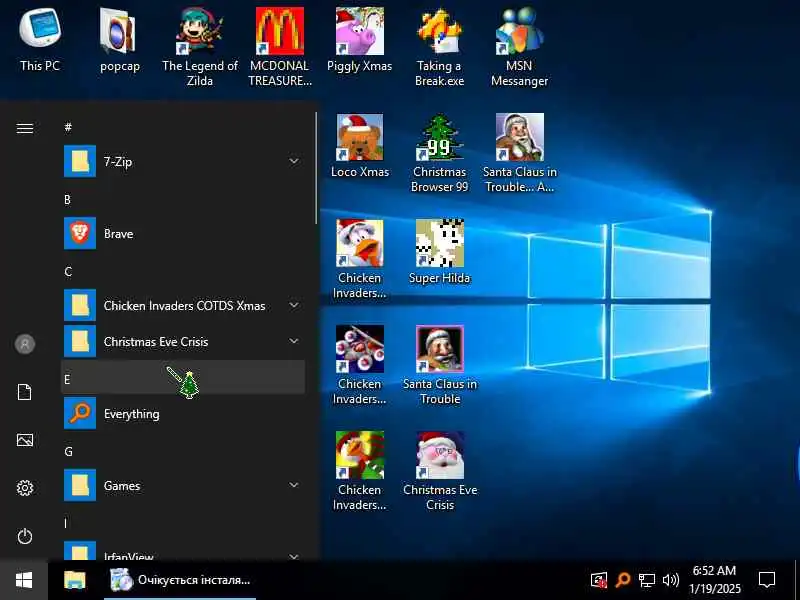
Task: Open File Explorer from the taskbar
Action: [x=75, y=580]
